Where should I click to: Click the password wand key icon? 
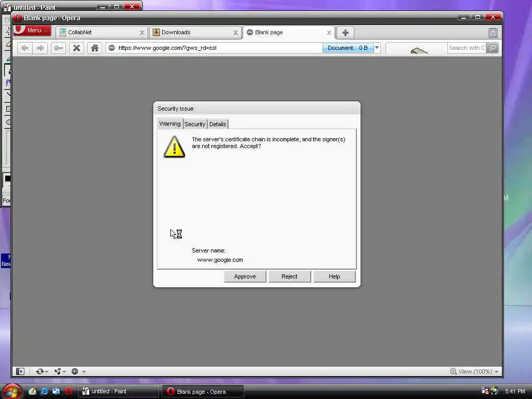click(x=58, y=48)
